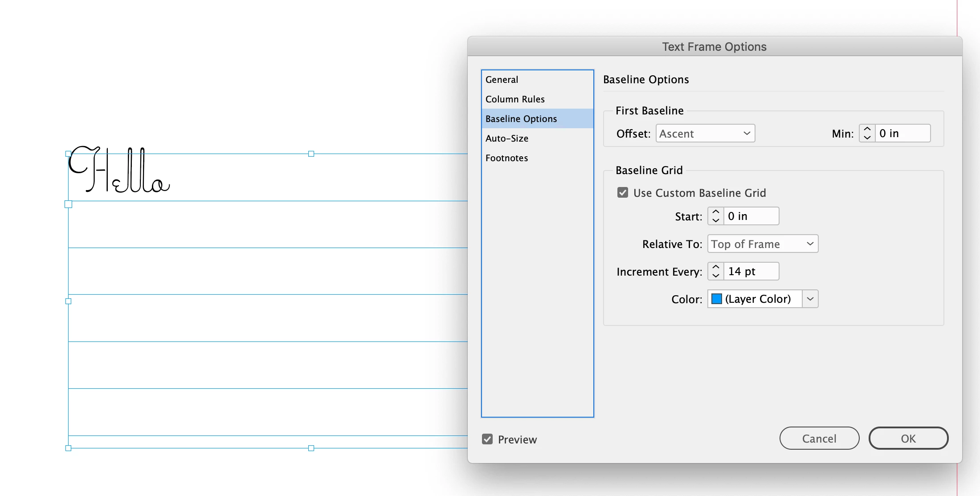Screen dimensions: 980x496
Task: Click Start stepper down arrow
Action: point(715,220)
